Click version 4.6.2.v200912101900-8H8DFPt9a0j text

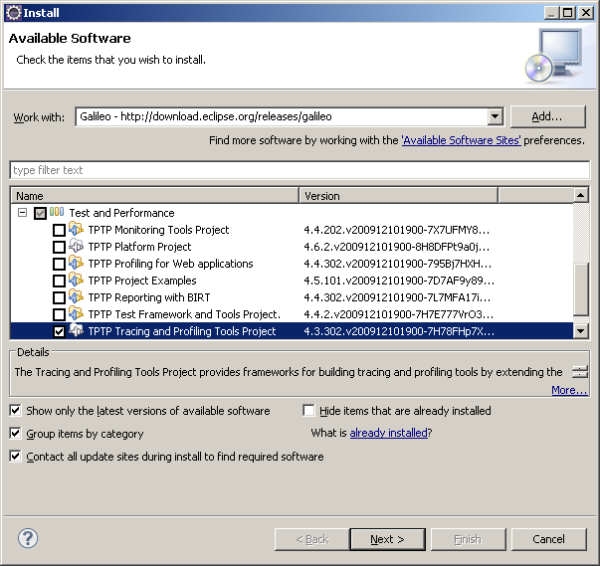tap(396, 247)
